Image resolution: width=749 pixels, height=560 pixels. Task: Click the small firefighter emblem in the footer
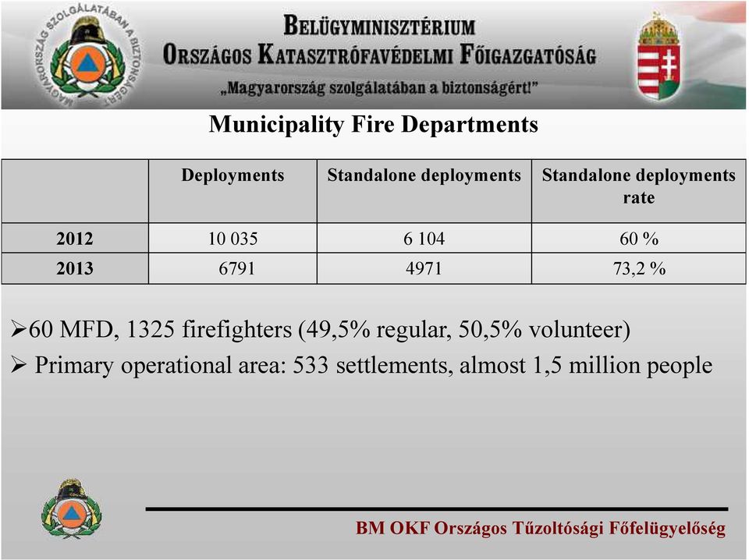pos(71,509)
